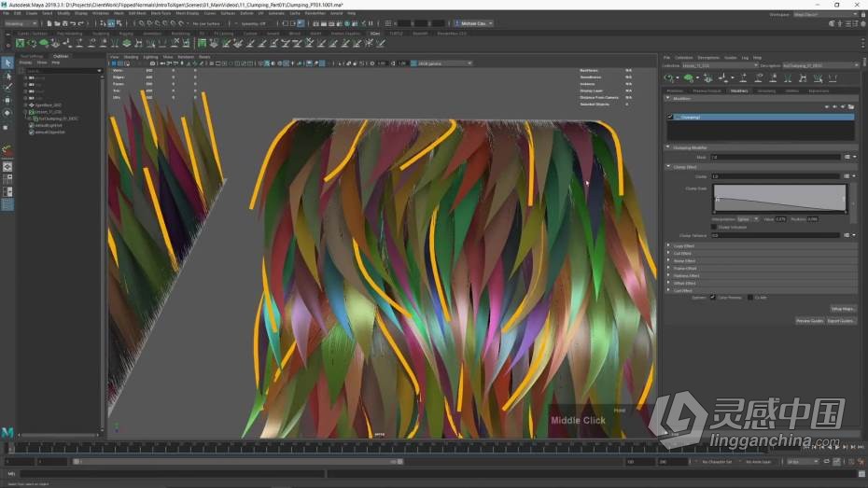Enable the Clump Volumize checkbox
The width and height of the screenshot is (868, 488).
[715, 226]
